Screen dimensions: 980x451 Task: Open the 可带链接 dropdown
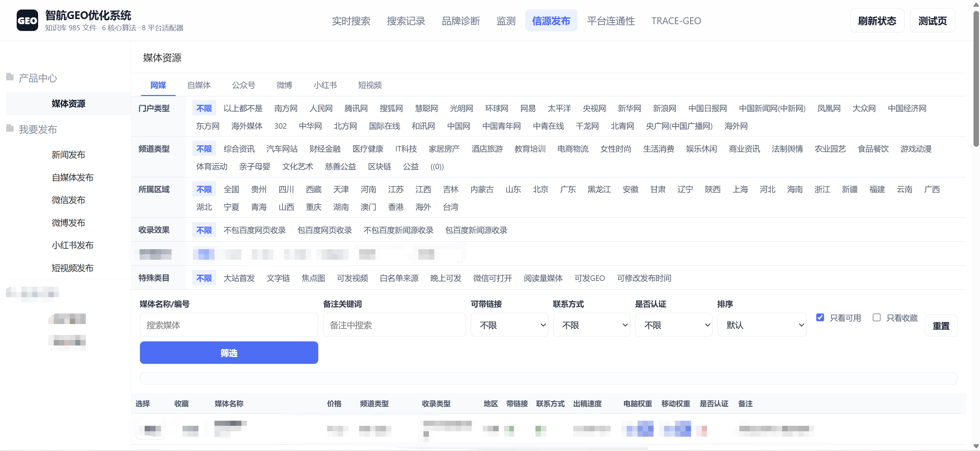tap(509, 325)
